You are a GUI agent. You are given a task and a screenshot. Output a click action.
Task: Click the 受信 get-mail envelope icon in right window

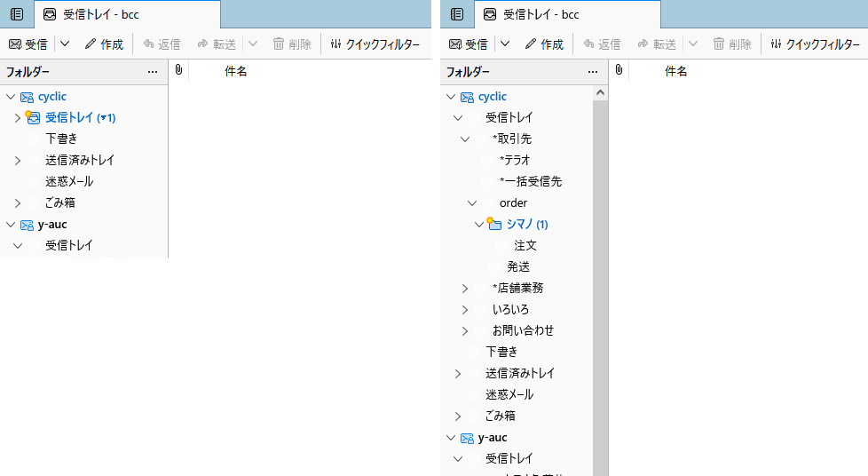tap(454, 44)
